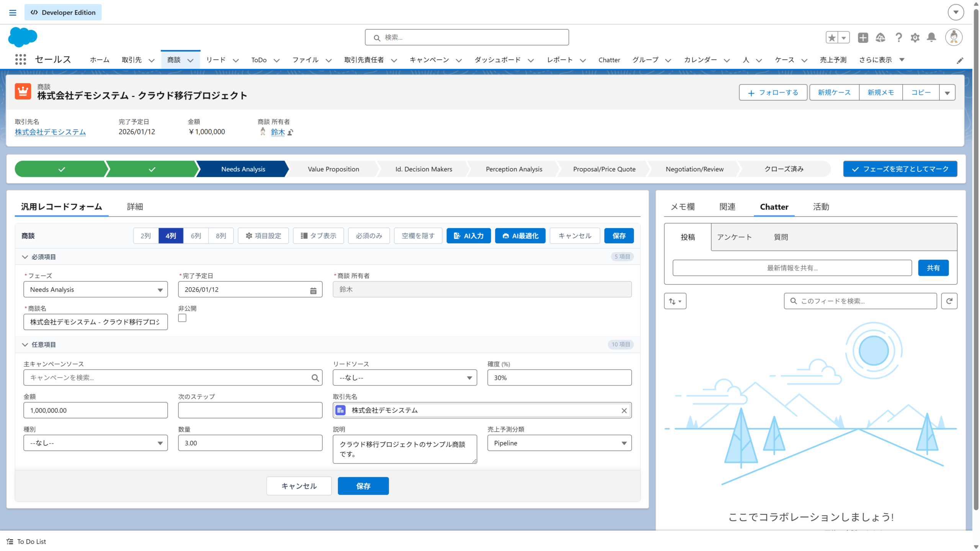Click the AI入力 button
The image size is (980, 551).
(x=468, y=236)
